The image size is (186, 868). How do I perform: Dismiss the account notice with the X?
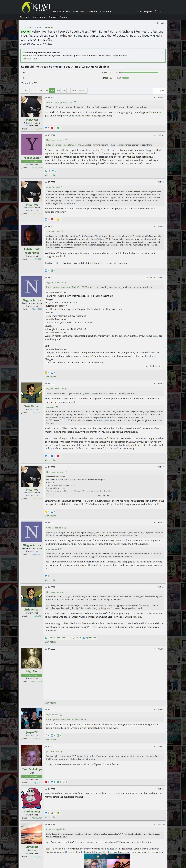click(162, 52)
